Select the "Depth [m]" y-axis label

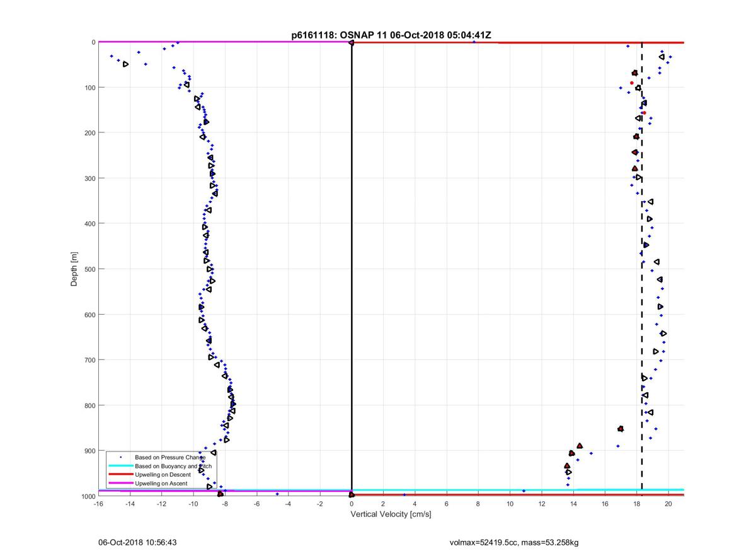(74, 269)
